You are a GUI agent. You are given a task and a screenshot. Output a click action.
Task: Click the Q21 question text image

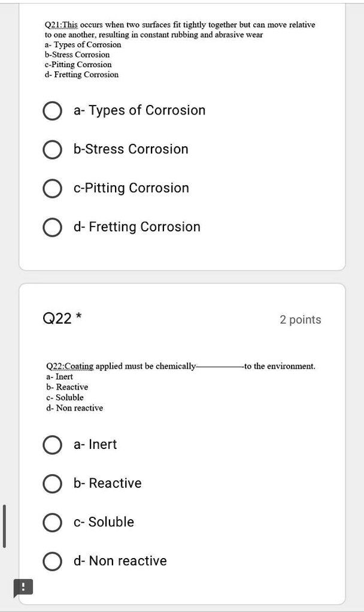coord(180,49)
